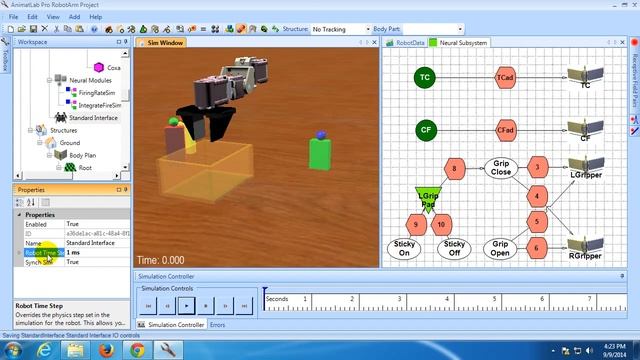Open the File menu

pos(13,17)
